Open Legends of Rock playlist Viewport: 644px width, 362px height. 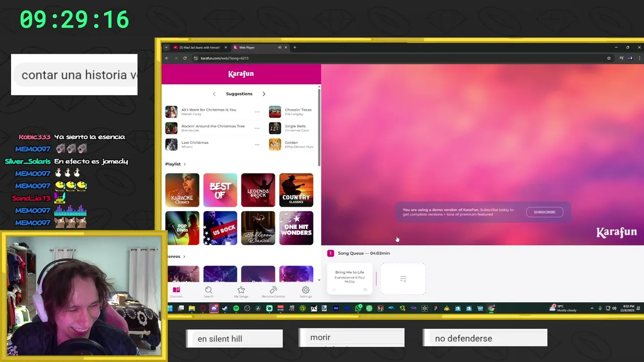pyautogui.click(x=258, y=190)
